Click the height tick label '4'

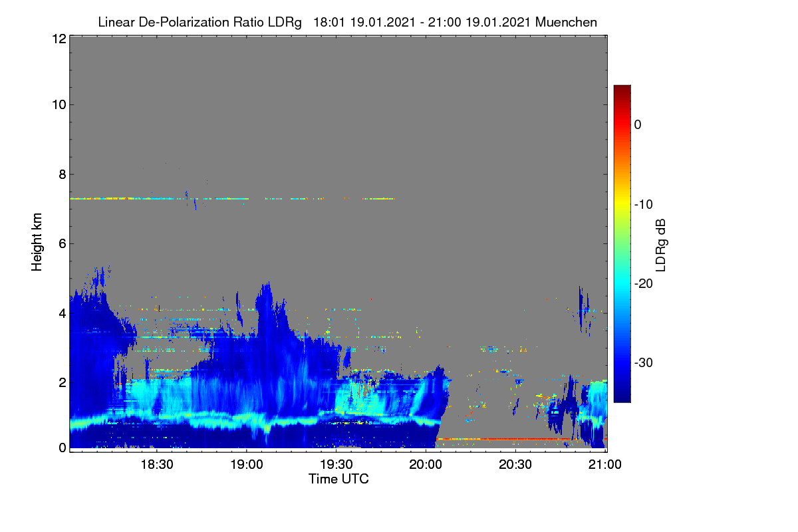62,313
